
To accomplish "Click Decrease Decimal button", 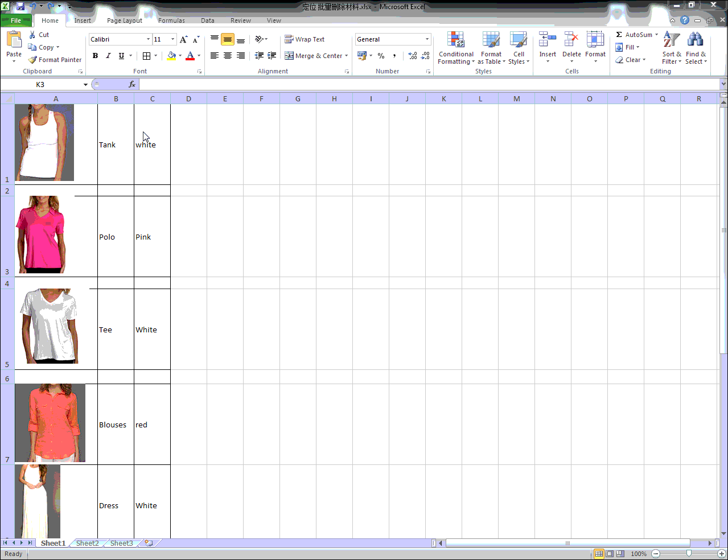I will pos(425,56).
